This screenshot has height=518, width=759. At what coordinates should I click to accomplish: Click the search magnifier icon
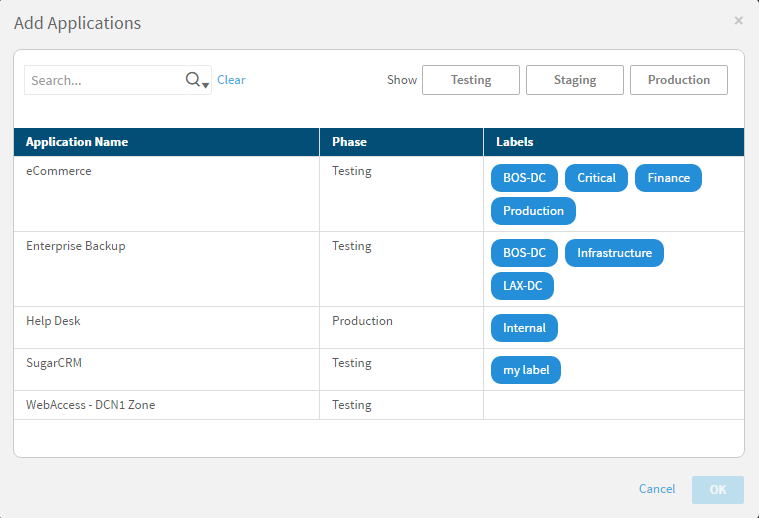[x=193, y=80]
